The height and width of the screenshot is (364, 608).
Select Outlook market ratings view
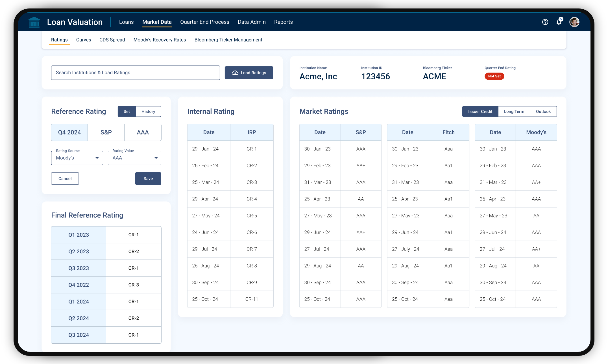click(x=543, y=112)
